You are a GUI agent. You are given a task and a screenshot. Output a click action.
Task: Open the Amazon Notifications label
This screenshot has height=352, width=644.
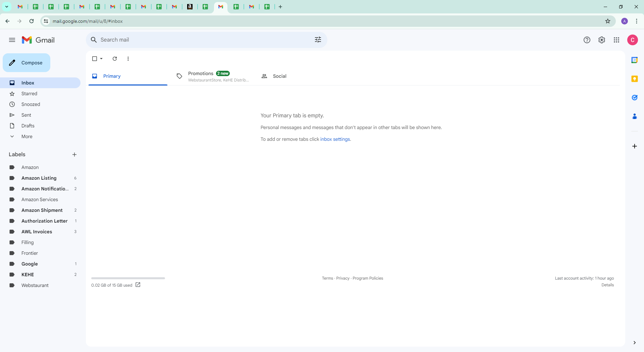[x=40, y=189]
